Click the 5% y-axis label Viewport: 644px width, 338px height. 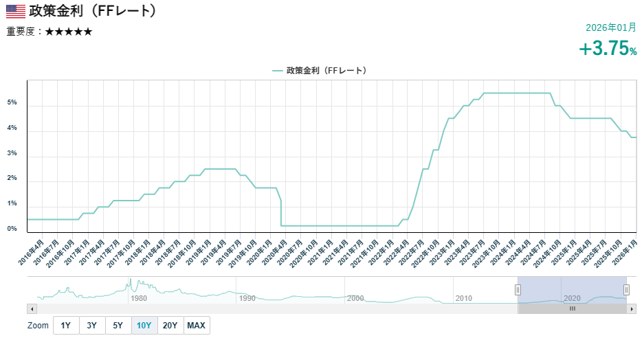tap(12, 102)
